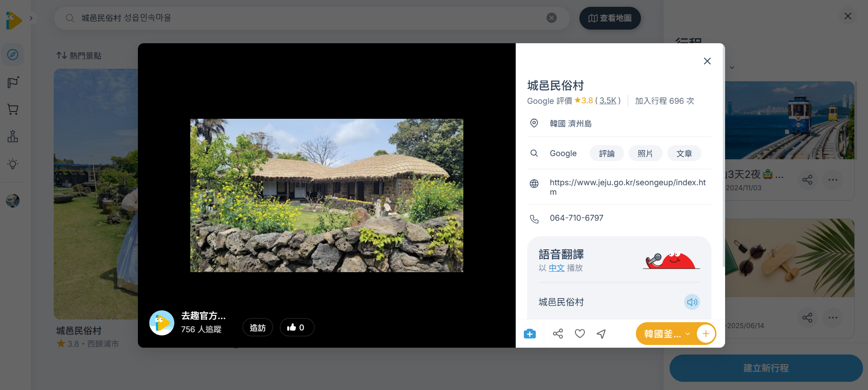Click the globe website icon
This screenshot has height=390, width=868.
(534, 183)
